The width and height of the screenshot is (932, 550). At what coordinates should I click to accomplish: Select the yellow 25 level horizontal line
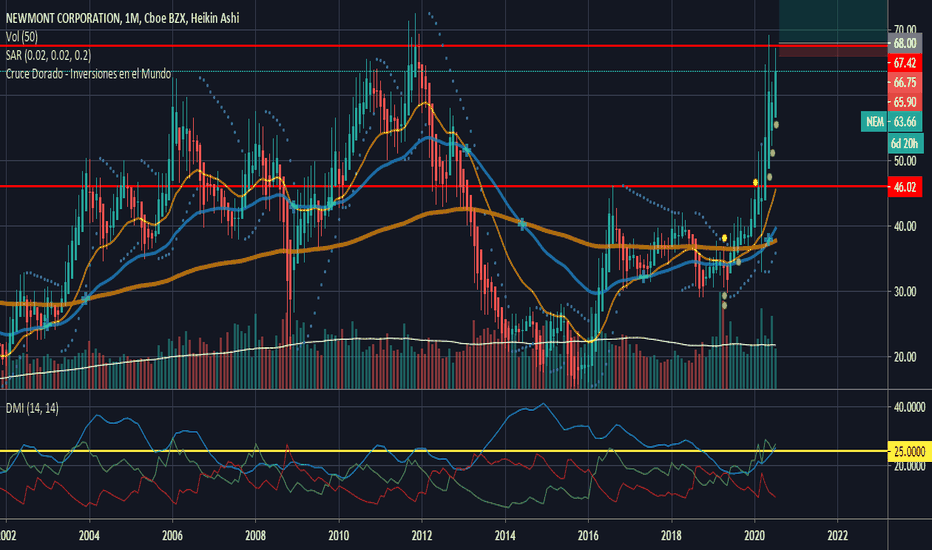[x=443, y=451]
